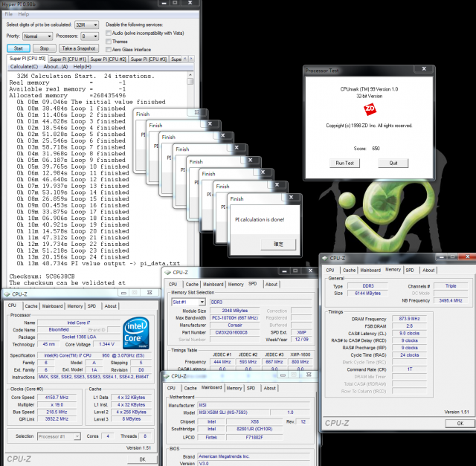Click Quit in Processor Test window
This screenshot has height=466, width=476.
393,163
